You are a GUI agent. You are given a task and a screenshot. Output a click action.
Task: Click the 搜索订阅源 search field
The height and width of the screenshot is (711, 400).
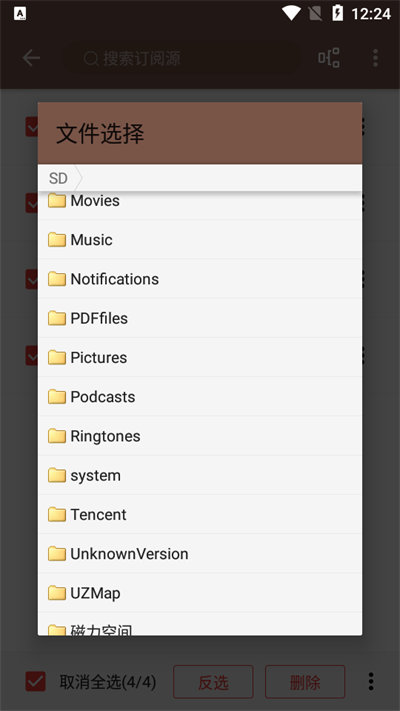click(x=181, y=58)
